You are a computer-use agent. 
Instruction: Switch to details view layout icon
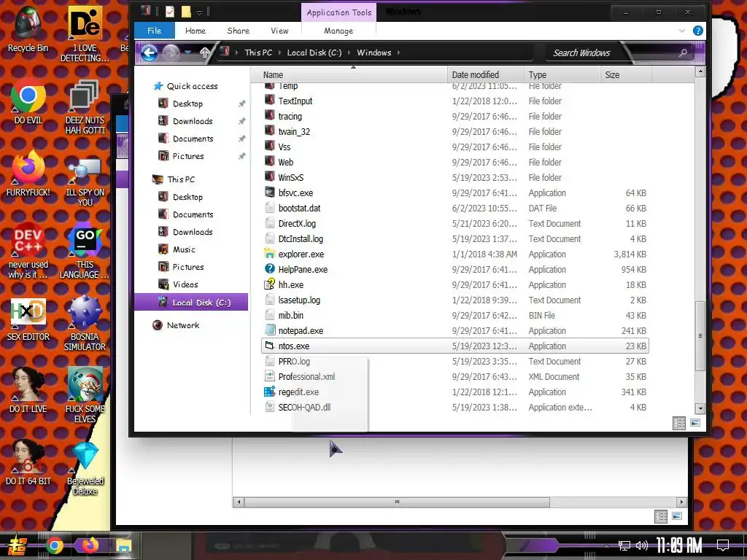tap(679, 423)
